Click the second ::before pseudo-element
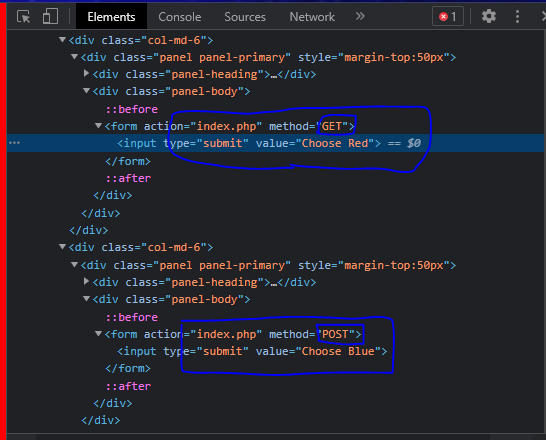The width and height of the screenshot is (546, 440). (x=132, y=317)
